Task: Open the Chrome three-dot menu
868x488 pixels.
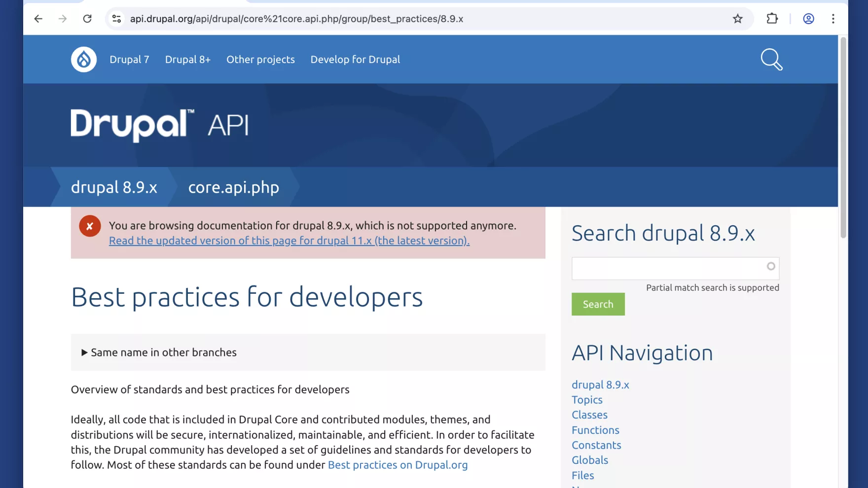Action: pos(833,19)
